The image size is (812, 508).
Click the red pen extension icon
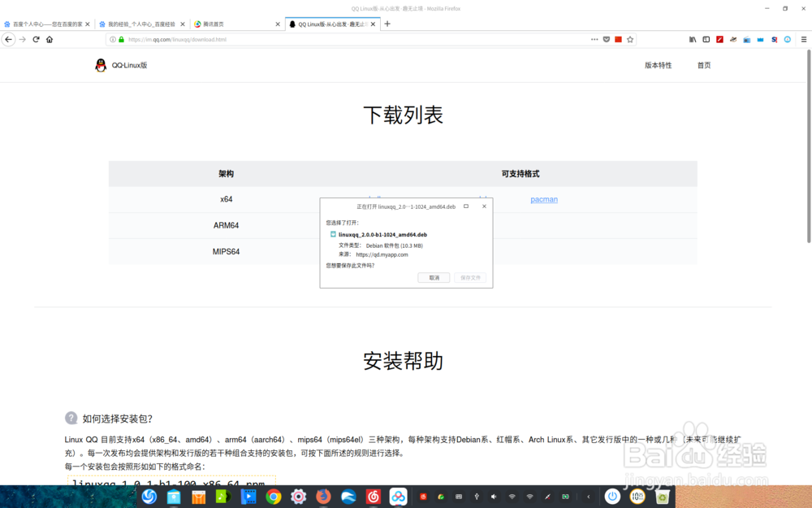click(x=719, y=39)
